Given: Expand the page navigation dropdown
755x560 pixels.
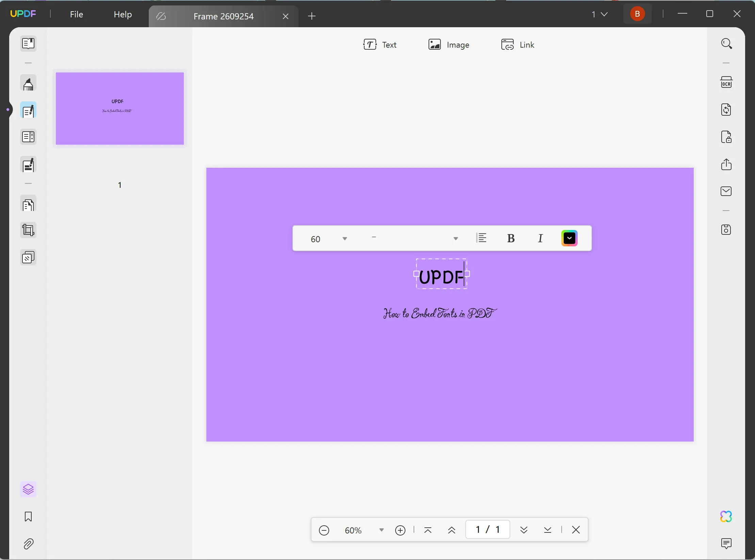Looking at the screenshot, I should tap(605, 14).
